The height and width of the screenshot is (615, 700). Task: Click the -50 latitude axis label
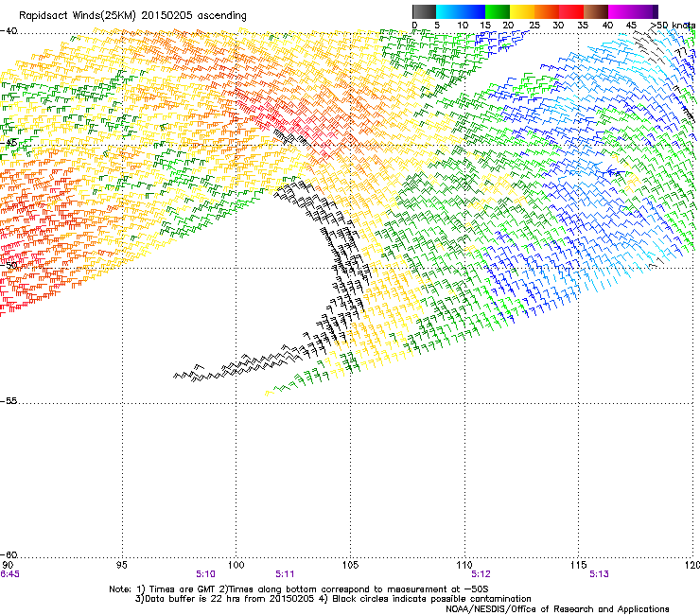point(9,265)
